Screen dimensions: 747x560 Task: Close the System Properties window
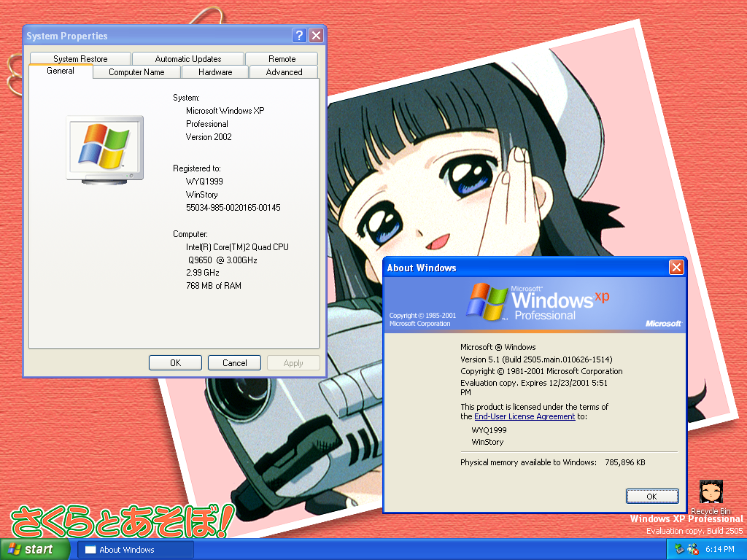(x=316, y=35)
